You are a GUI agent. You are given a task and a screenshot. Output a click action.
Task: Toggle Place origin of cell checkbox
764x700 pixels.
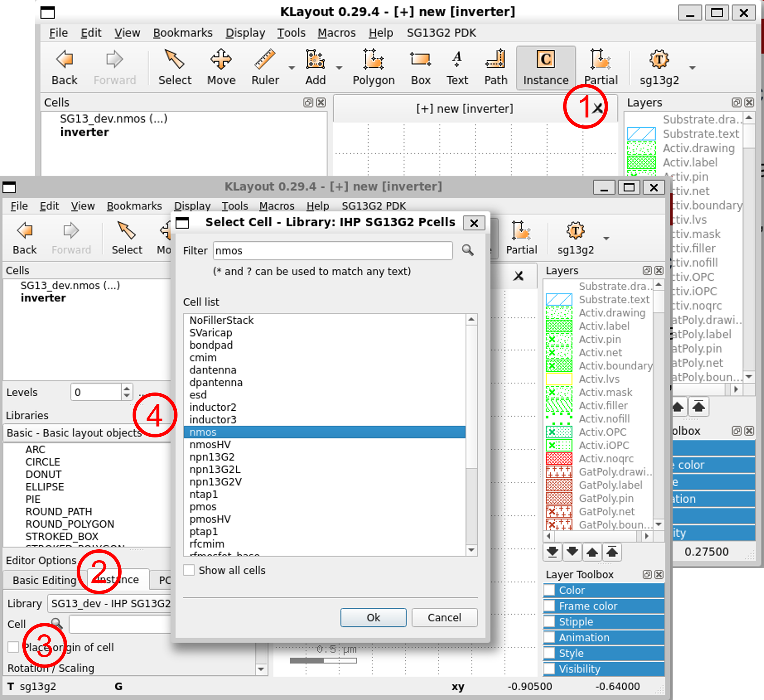pyautogui.click(x=13, y=647)
